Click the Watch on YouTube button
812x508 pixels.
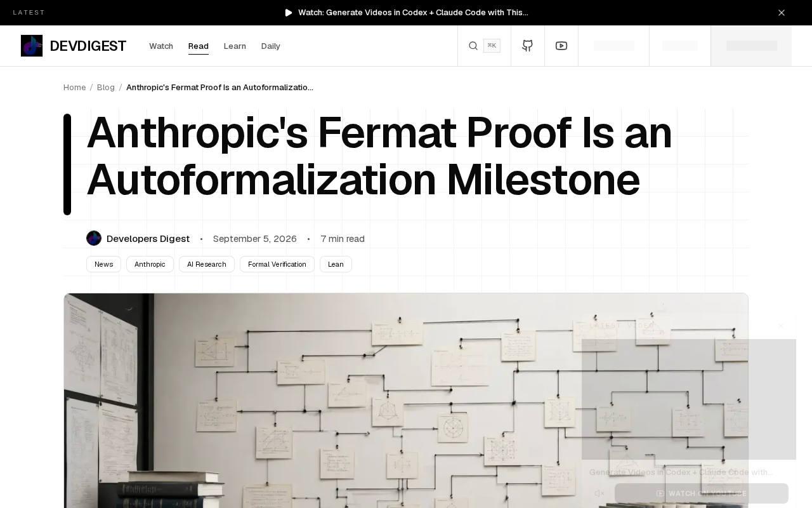(x=702, y=493)
